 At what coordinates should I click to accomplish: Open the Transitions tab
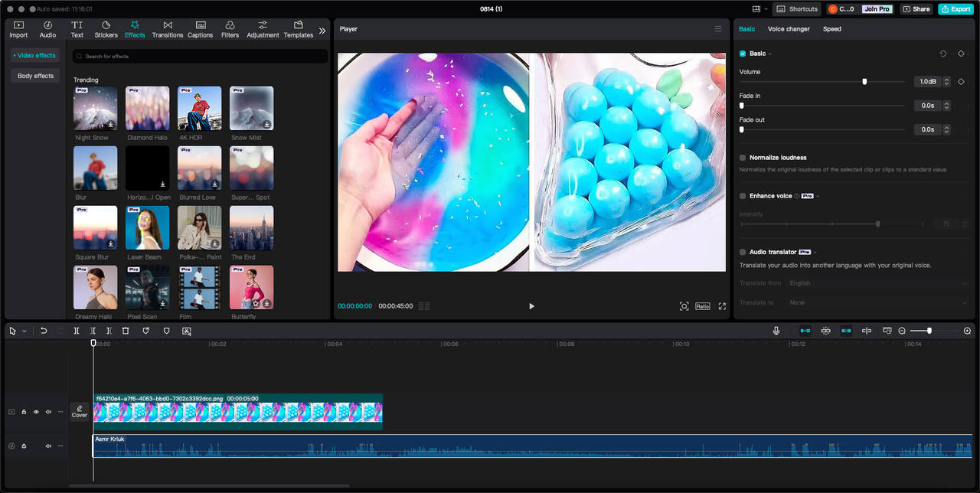coord(168,29)
